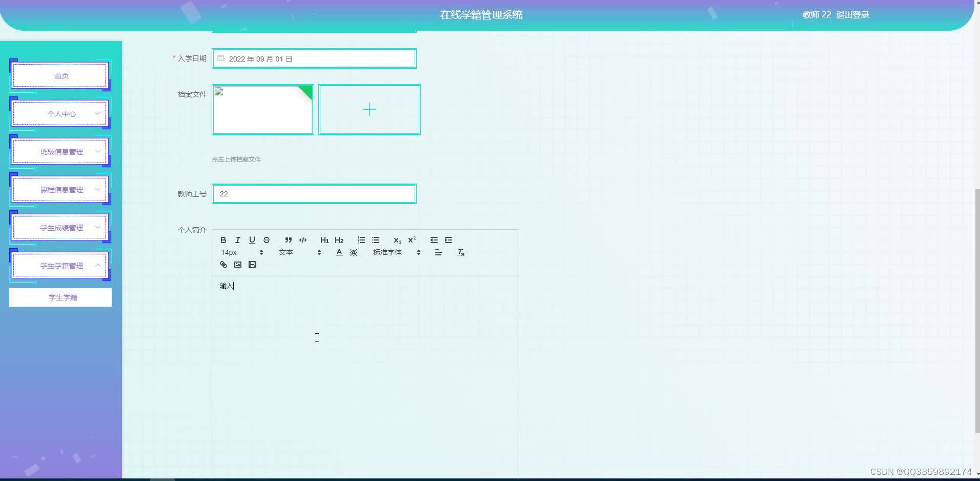This screenshot has height=481, width=980.
Task: Apply Heading 1 style
Action: (324, 240)
